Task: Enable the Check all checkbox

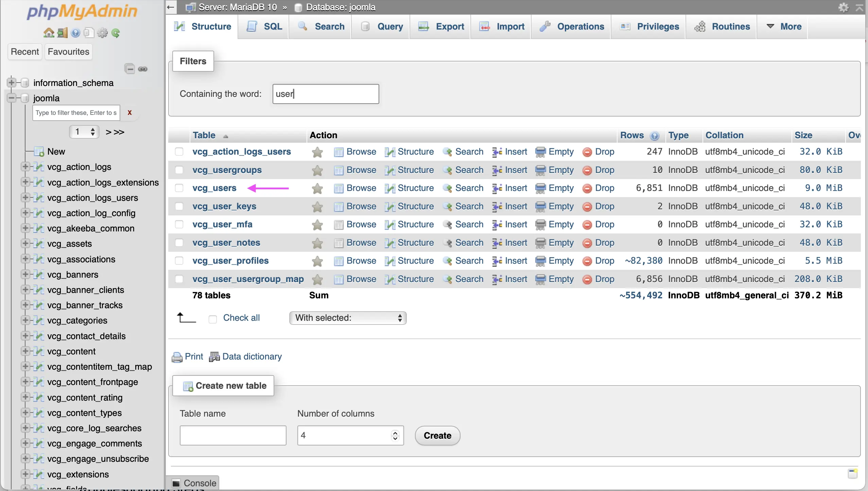Action: click(x=213, y=319)
